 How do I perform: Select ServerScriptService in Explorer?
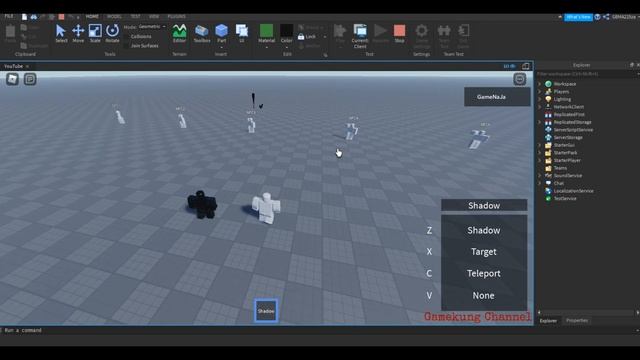pos(573,130)
